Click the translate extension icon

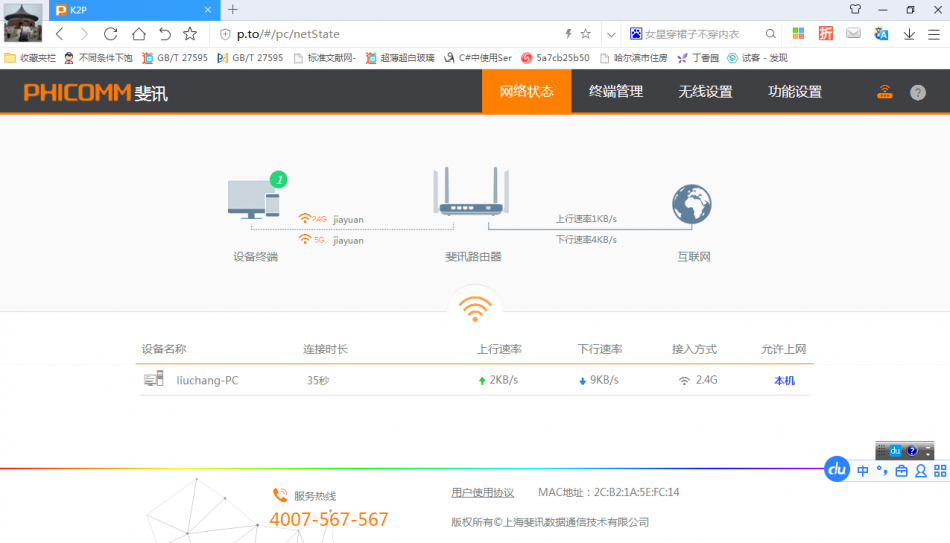click(882, 34)
